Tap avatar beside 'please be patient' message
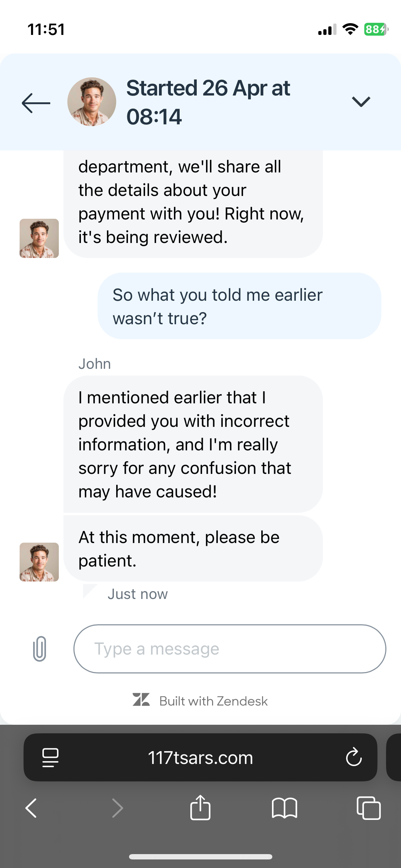 (x=39, y=562)
